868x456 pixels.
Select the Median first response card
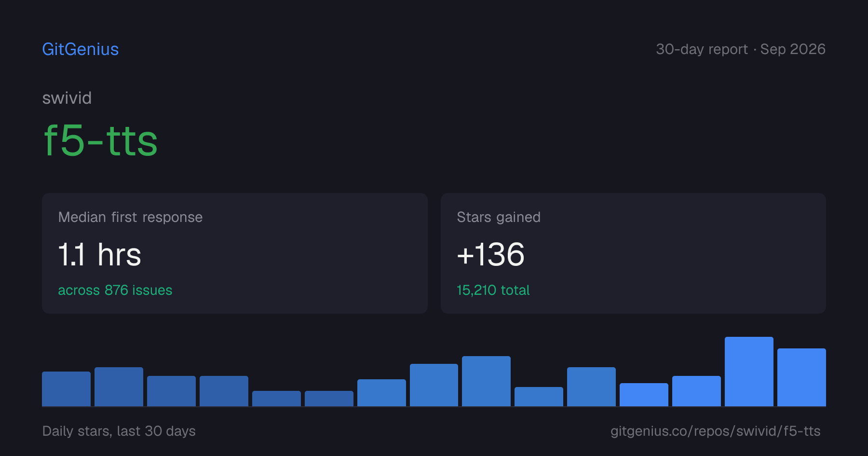pos(235,253)
